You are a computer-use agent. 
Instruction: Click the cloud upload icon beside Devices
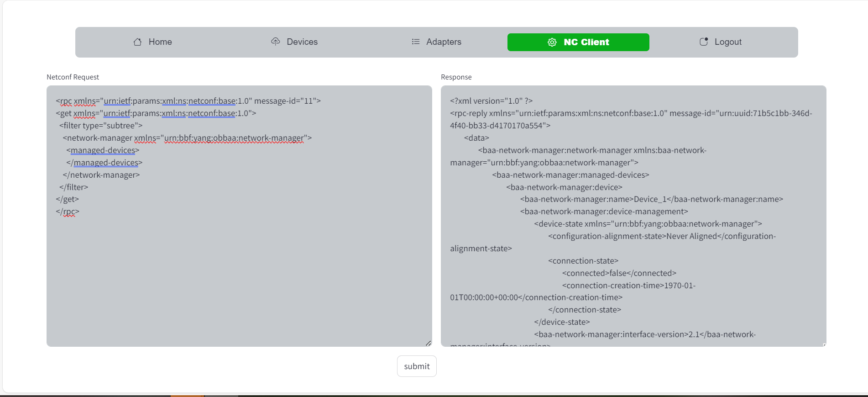pos(275,42)
